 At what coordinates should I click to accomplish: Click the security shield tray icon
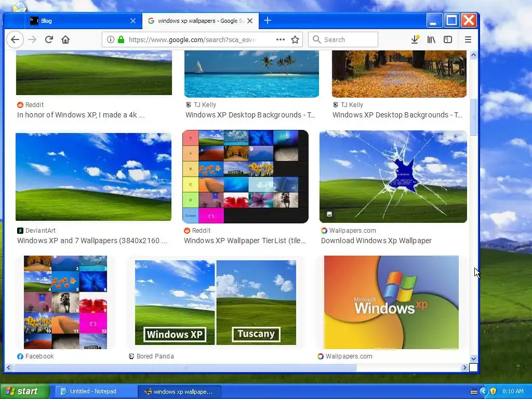click(x=493, y=392)
